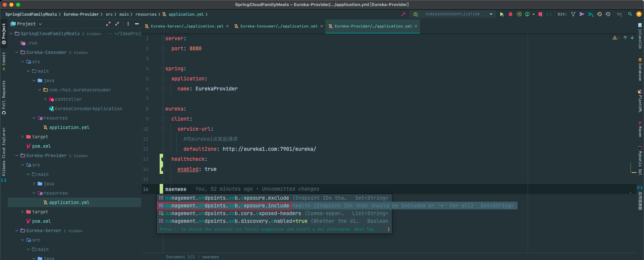
Task: Collapse the Eureka-Provider module folder
Action: pyautogui.click(x=17, y=155)
